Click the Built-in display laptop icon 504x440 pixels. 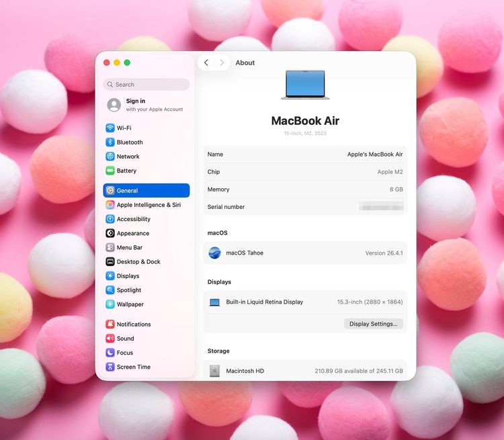pyautogui.click(x=214, y=302)
